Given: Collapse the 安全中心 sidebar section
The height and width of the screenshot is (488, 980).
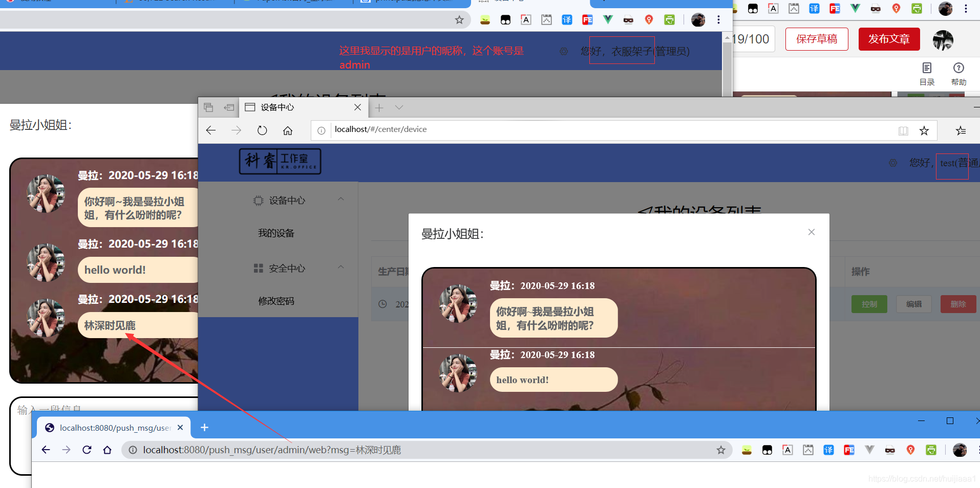Looking at the screenshot, I should click(340, 267).
